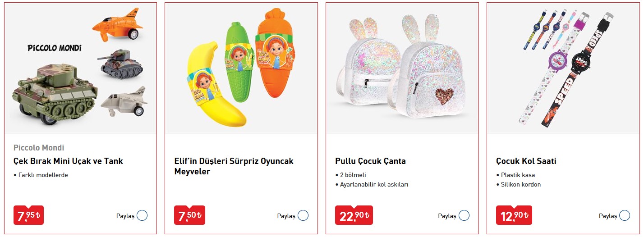Toggle Paylaş circle on Pullu Çocuk Çanta card
644x237 pixels.
point(464,215)
